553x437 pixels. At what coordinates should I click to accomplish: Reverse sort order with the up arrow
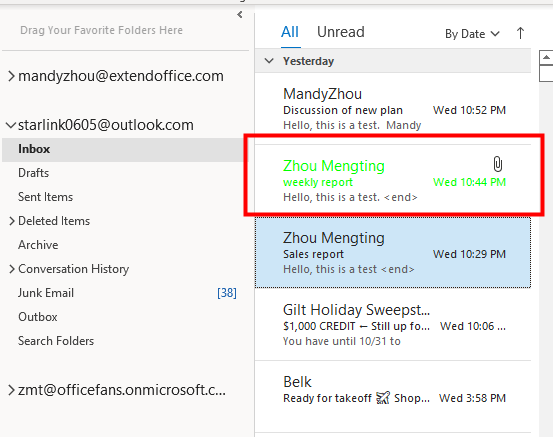coord(520,34)
